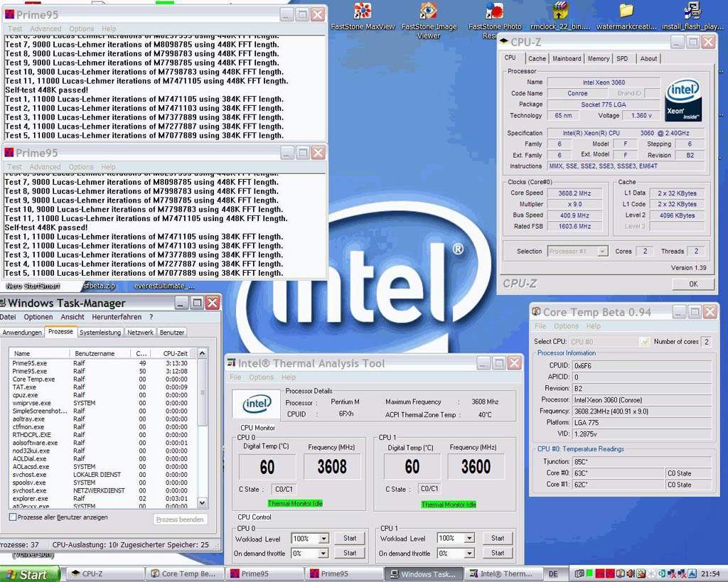Open the Ansicht menu in Task-Manager
The height and width of the screenshot is (582, 728).
pos(73,316)
